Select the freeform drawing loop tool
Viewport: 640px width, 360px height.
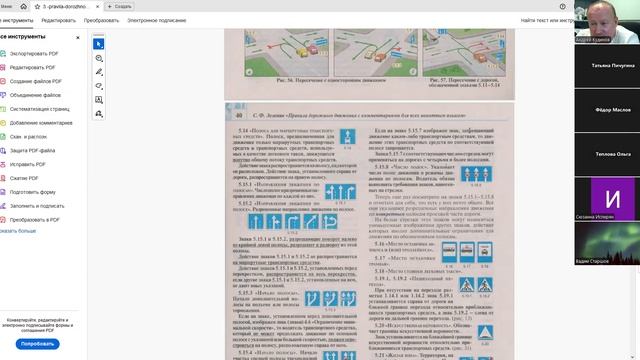click(x=98, y=86)
